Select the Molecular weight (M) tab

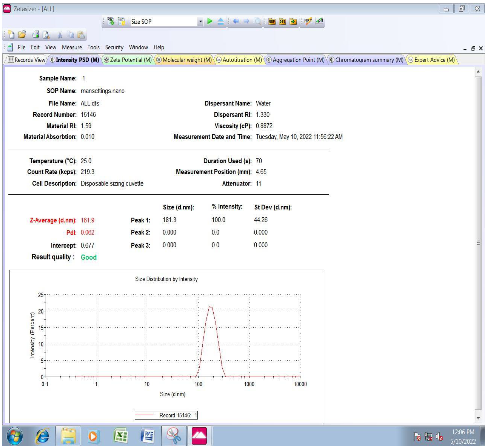pos(184,60)
